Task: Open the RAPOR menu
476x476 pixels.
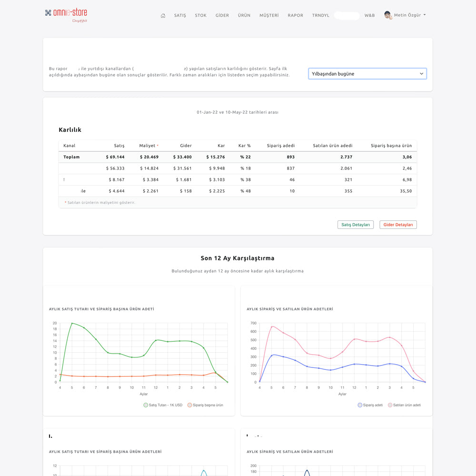Action: coord(295,16)
